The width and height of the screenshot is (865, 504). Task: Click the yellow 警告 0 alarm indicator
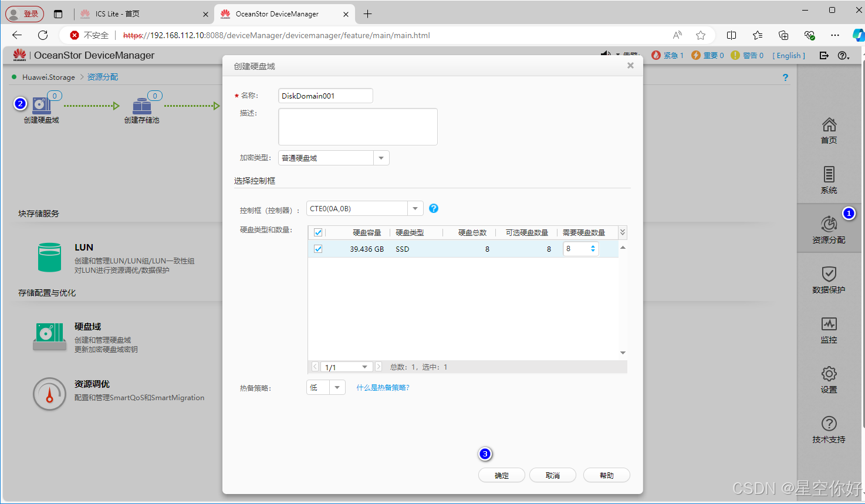coord(747,56)
